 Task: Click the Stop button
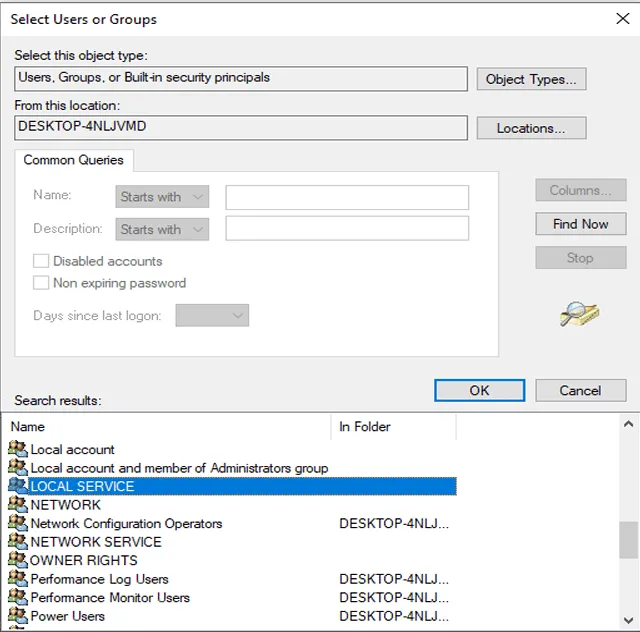[x=581, y=258]
